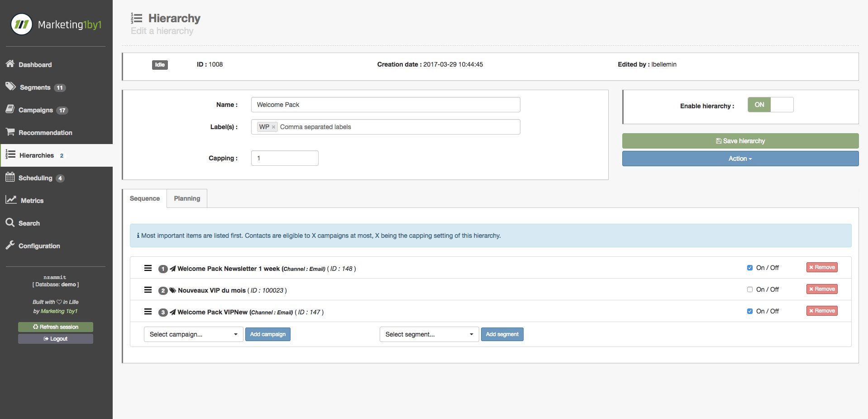868x419 pixels.
Task: Open the Select segment dropdown
Action: coord(429,334)
